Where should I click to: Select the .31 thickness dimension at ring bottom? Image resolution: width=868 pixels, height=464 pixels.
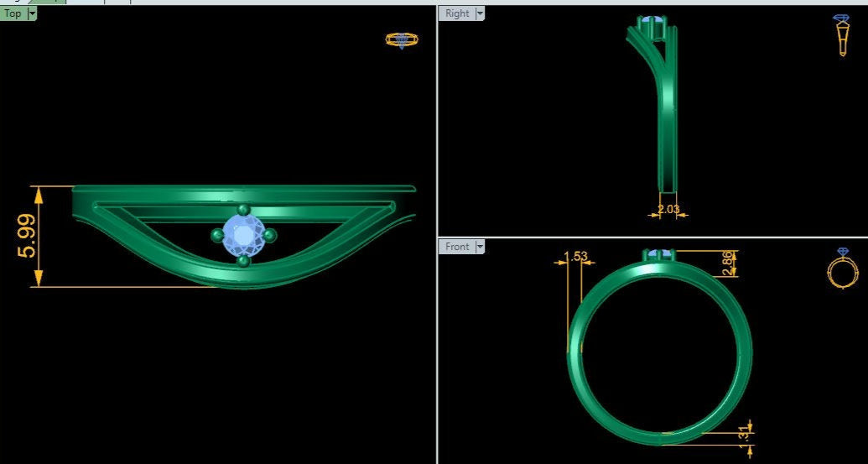742,434
